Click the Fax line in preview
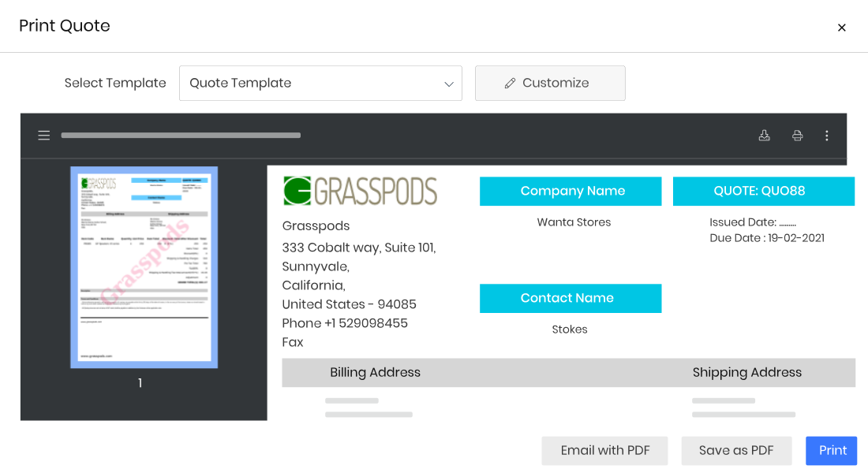The height and width of the screenshot is (473, 868). click(x=292, y=342)
